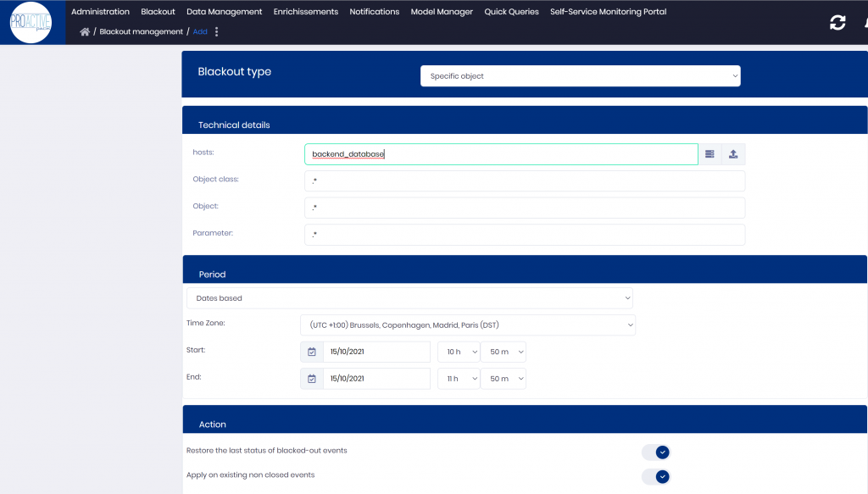Image resolution: width=868 pixels, height=494 pixels.
Task: Toggle Restore last status of blacked-out events
Action: tap(656, 452)
